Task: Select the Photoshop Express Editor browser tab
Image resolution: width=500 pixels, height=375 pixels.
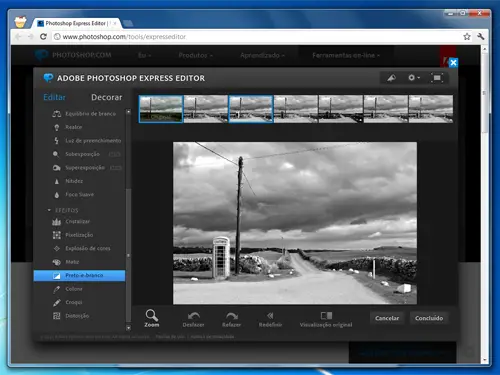Action: (77, 23)
